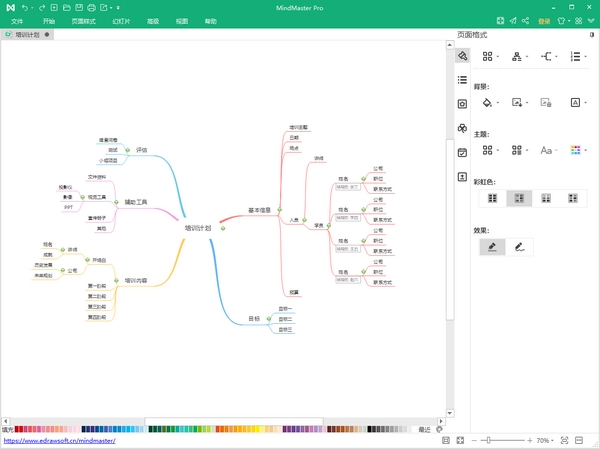Open the task calendar side panel tab
The height and width of the screenshot is (449, 600).
(462, 153)
